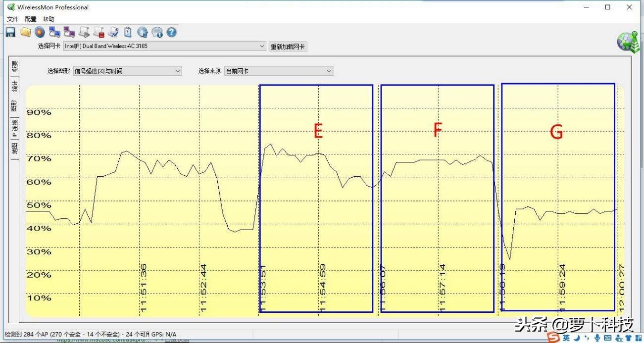The image size is (644, 343).
Task: Toggle punctuation mode icon in IME bar
Action: point(587,338)
